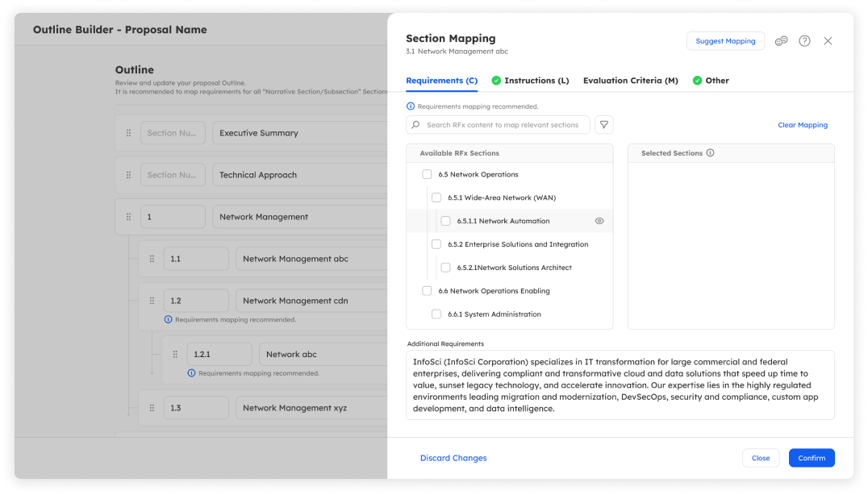The height and width of the screenshot is (495, 868).
Task: Click the section number field containing 1.1
Action: (196, 259)
